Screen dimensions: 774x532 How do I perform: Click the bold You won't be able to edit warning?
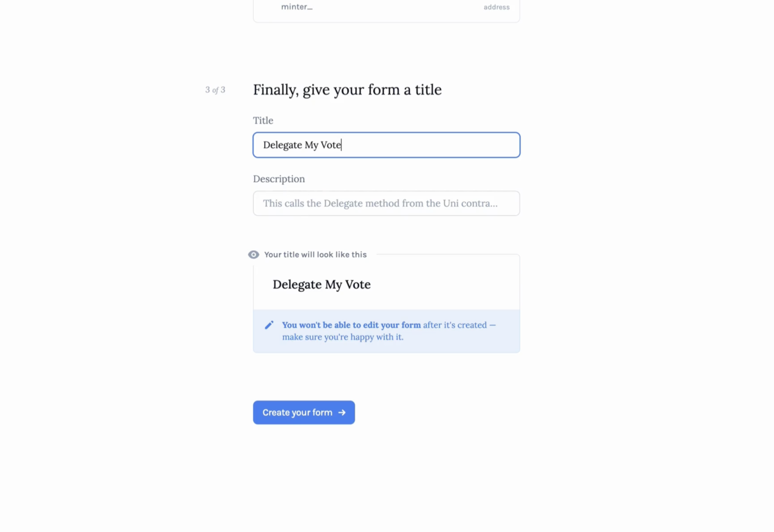(352, 325)
